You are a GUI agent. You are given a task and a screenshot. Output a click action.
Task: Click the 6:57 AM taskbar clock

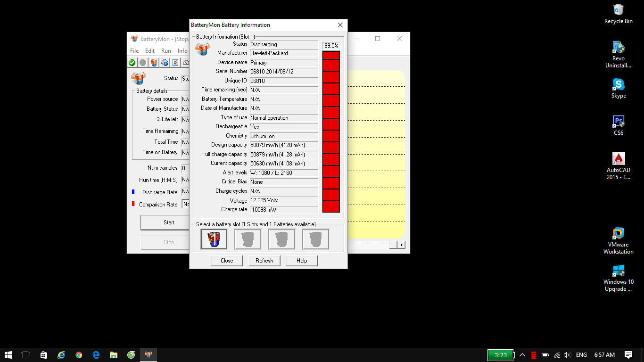604,355
